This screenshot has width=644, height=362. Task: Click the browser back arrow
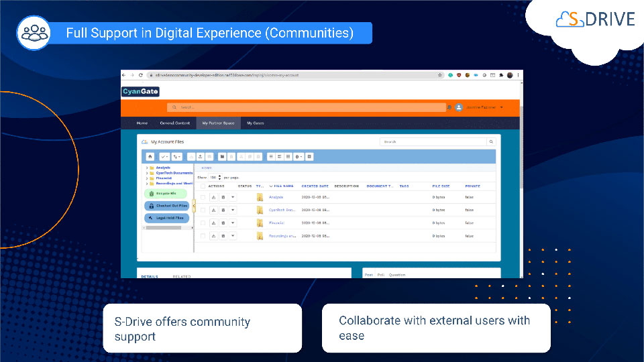[x=124, y=75]
